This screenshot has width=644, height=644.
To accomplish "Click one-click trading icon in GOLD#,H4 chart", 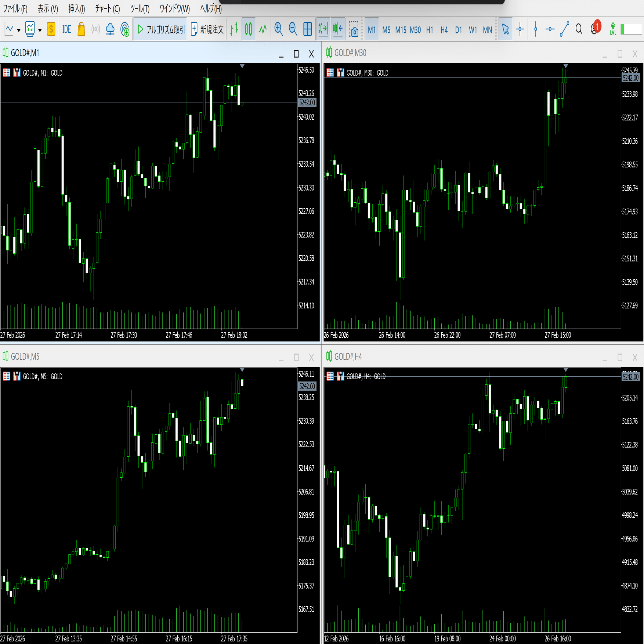I will point(330,376).
